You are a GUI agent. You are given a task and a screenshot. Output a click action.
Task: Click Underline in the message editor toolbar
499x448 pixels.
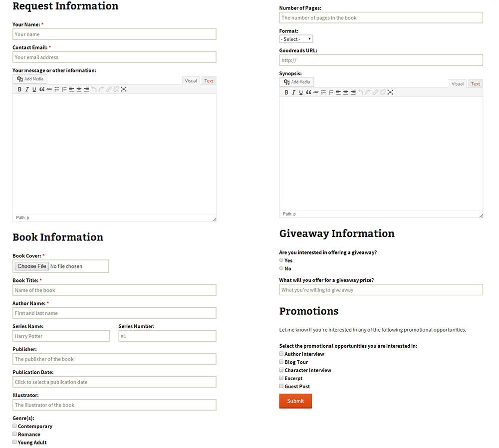click(x=34, y=89)
